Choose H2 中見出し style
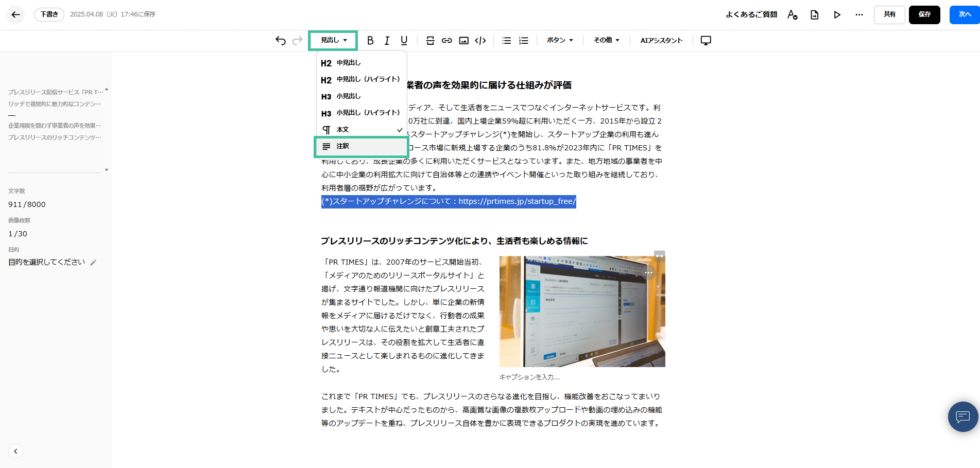 (x=360, y=63)
